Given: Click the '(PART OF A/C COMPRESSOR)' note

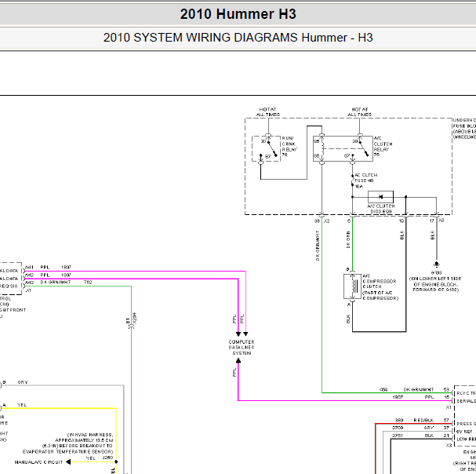Looking at the screenshot, I should point(380,295).
